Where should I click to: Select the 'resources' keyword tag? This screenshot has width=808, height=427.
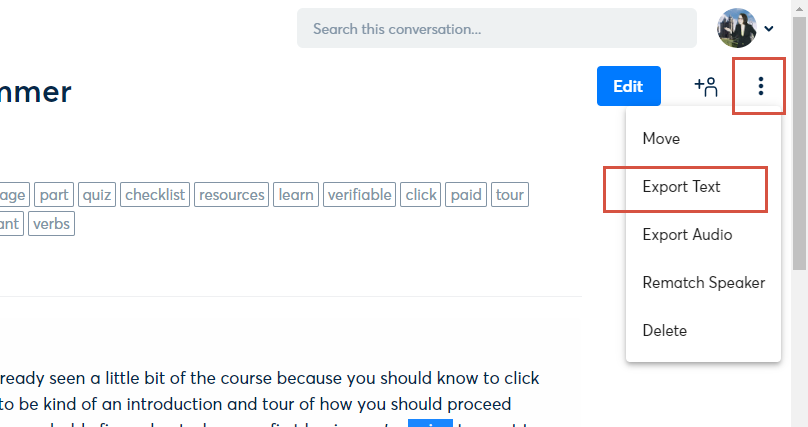(x=231, y=195)
